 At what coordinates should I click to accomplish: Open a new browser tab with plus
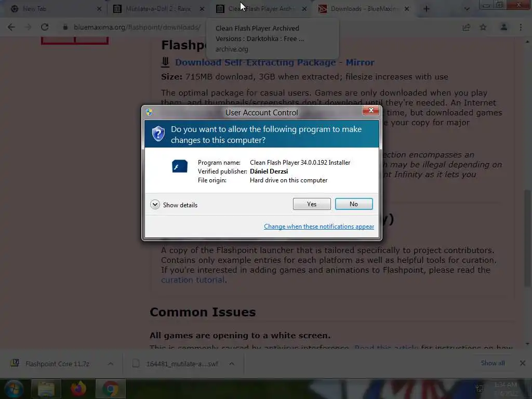pyautogui.click(x=427, y=9)
